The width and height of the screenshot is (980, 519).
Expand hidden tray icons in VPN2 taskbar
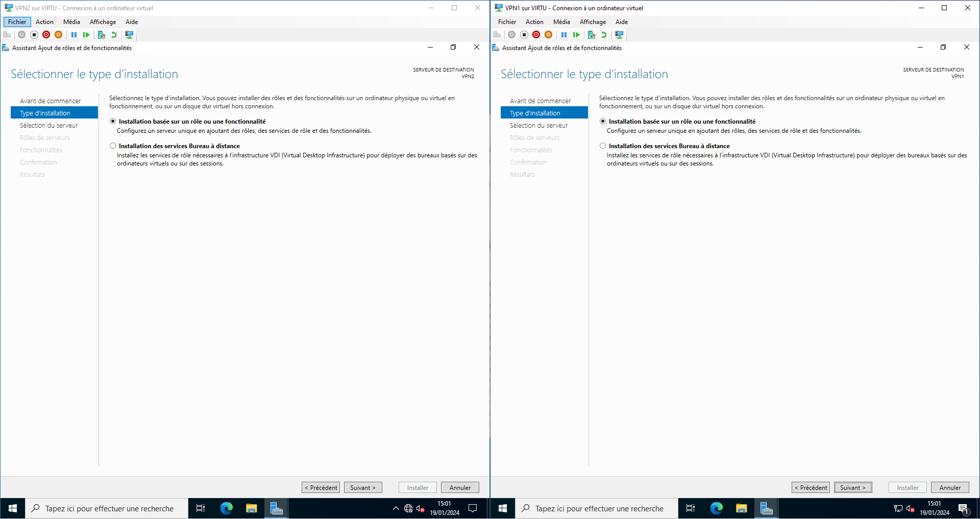point(396,508)
